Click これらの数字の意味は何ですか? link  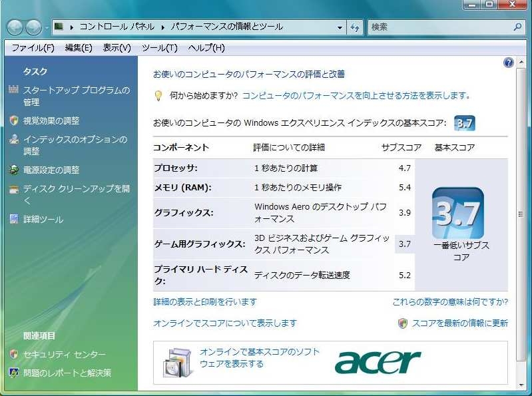450,301
